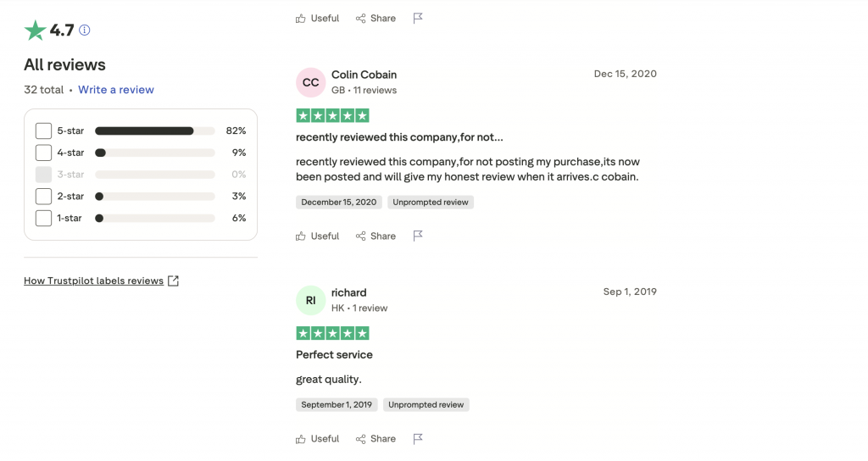
Task: Check the 2-star filter checkbox
Action: point(43,197)
